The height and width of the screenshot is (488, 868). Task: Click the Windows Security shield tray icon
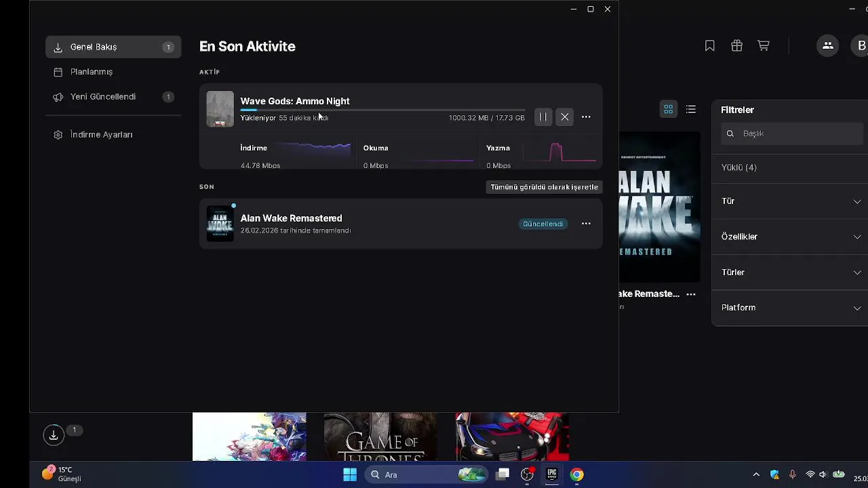774,474
